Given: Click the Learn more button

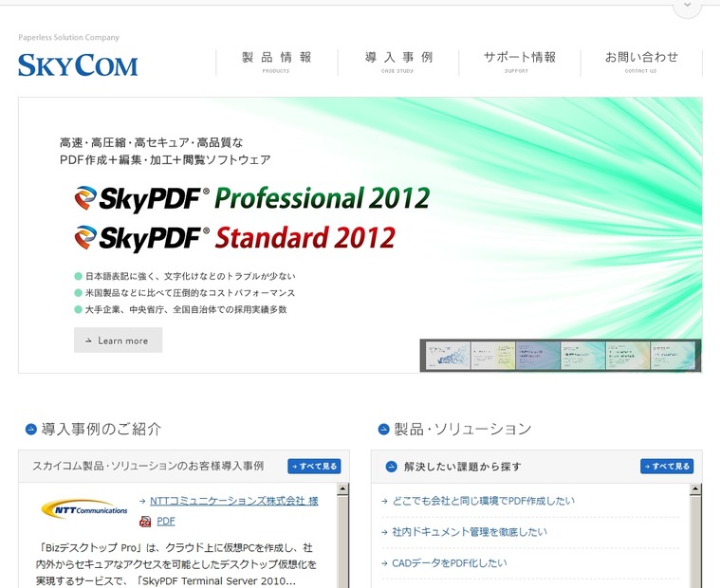Looking at the screenshot, I should [x=118, y=340].
